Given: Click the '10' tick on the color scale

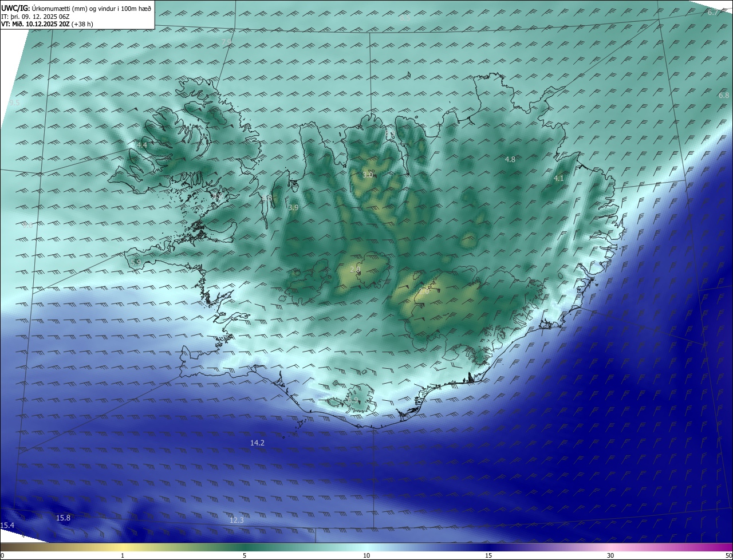Looking at the screenshot, I should [366, 555].
